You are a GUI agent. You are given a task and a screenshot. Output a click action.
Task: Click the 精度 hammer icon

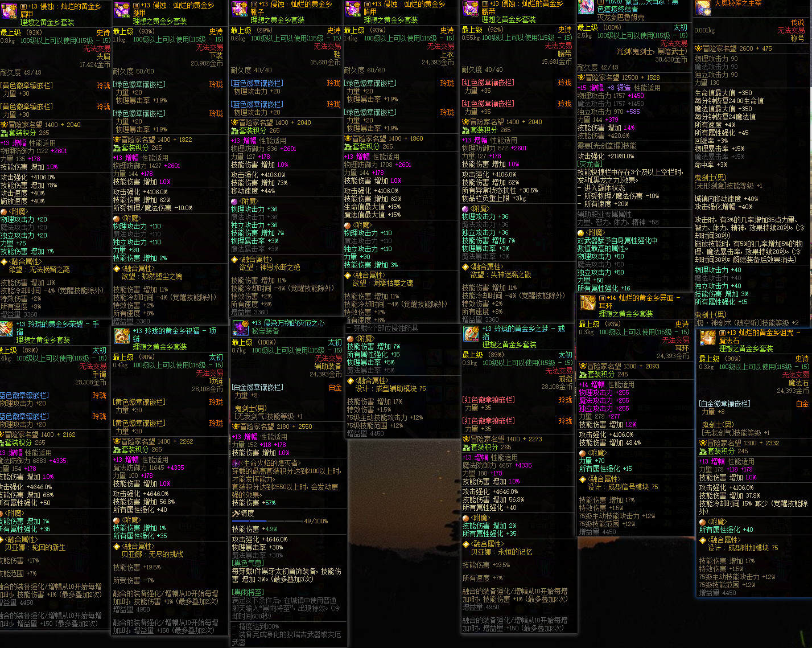[x=236, y=513]
